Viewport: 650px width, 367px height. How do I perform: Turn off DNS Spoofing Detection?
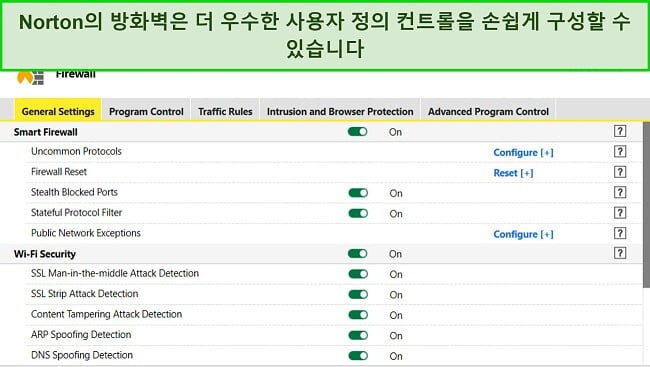(x=358, y=356)
